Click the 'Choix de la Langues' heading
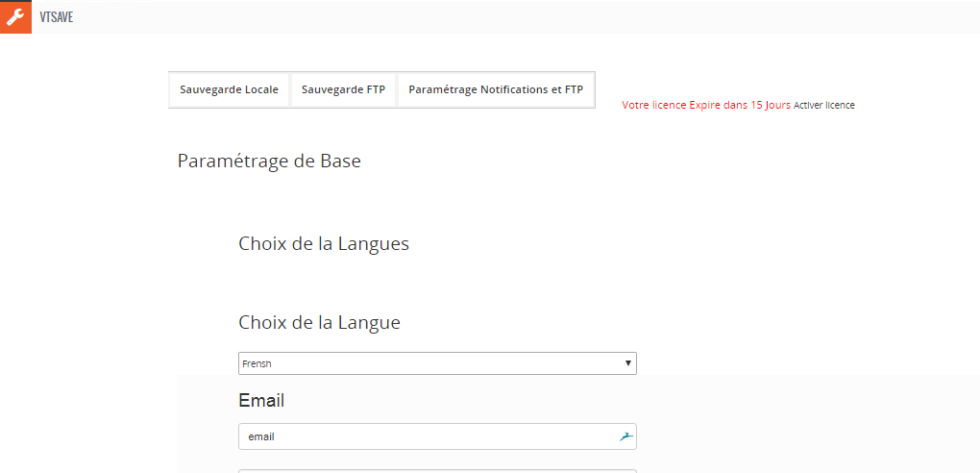Viewport: 980px width, 473px height. [x=324, y=244]
